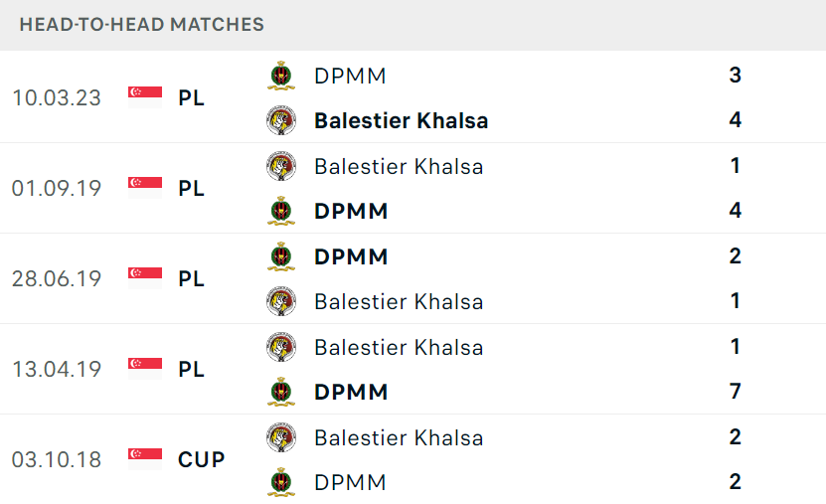Viewport: 826px width, 504px height.
Task: Open DPMM team link in 10.03.23 match
Action: pos(350,76)
